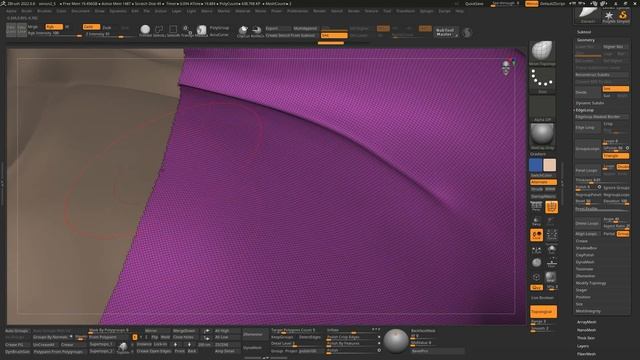Expand the Subtool sub-palette
Screen dimensions: 640x360
point(584,32)
